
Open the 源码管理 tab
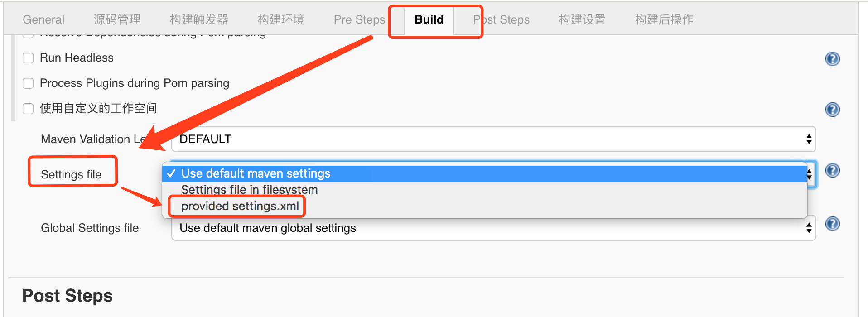point(117,19)
